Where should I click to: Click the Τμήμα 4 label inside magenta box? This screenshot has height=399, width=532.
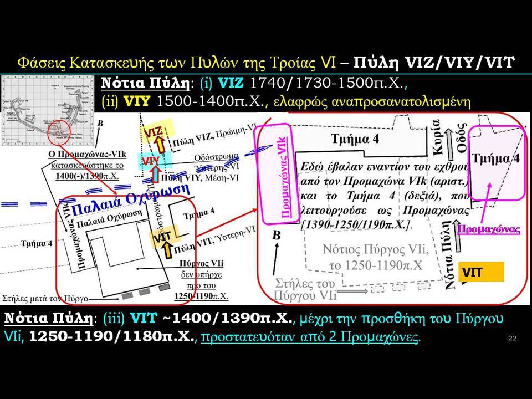click(495, 158)
